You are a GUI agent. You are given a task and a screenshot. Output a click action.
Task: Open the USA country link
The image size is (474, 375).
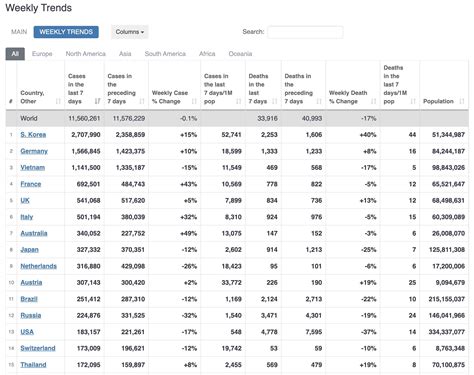pos(27,332)
